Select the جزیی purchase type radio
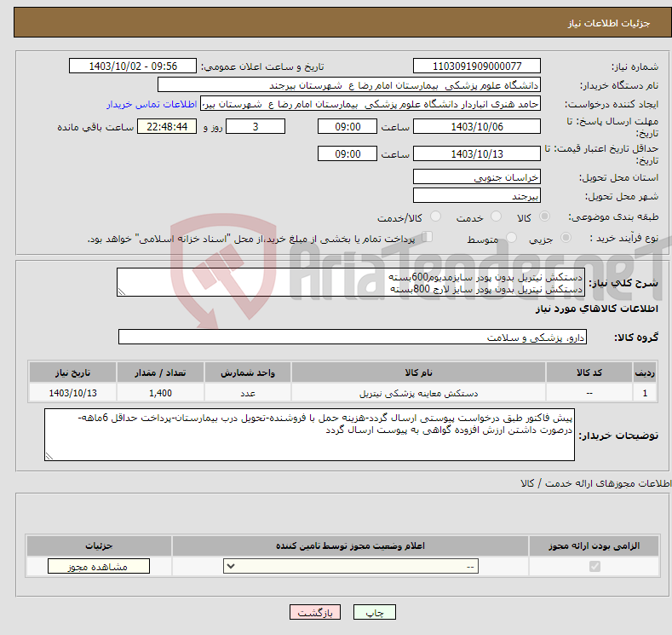The width and height of the screenshot is (672, 635). pos(566,238)
